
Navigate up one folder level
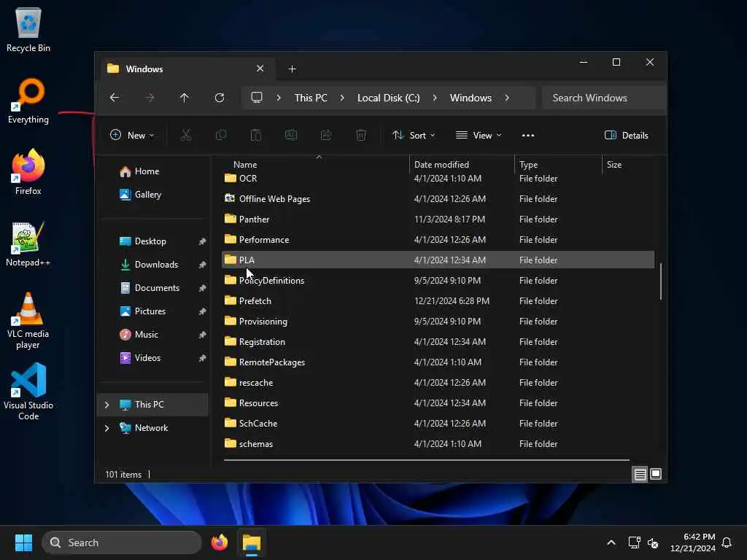185,98
